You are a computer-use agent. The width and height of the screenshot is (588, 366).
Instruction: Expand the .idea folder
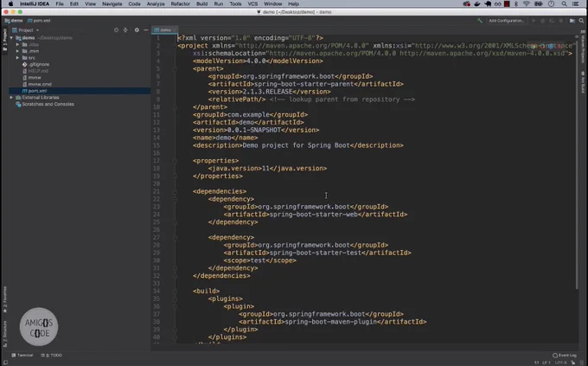pos(17,44)
